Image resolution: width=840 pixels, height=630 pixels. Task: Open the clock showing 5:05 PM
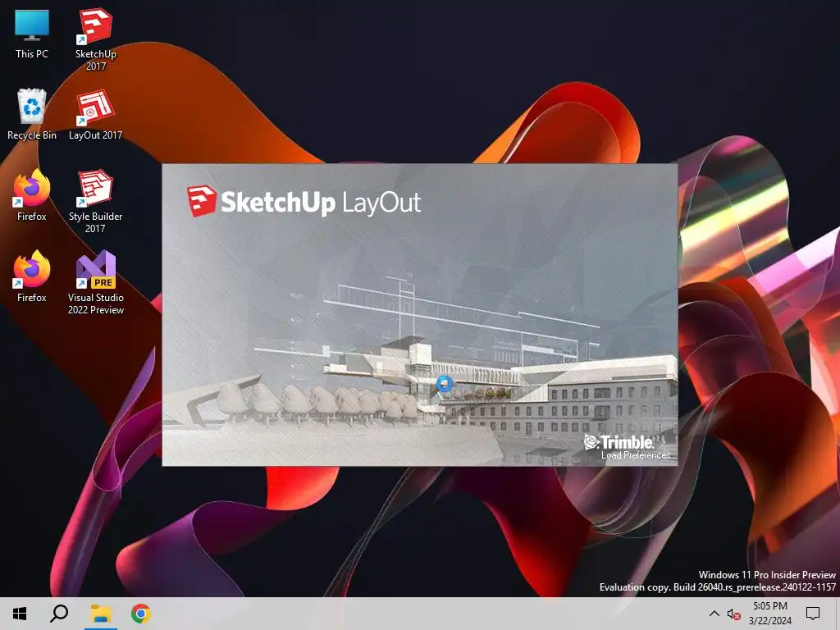769,614
